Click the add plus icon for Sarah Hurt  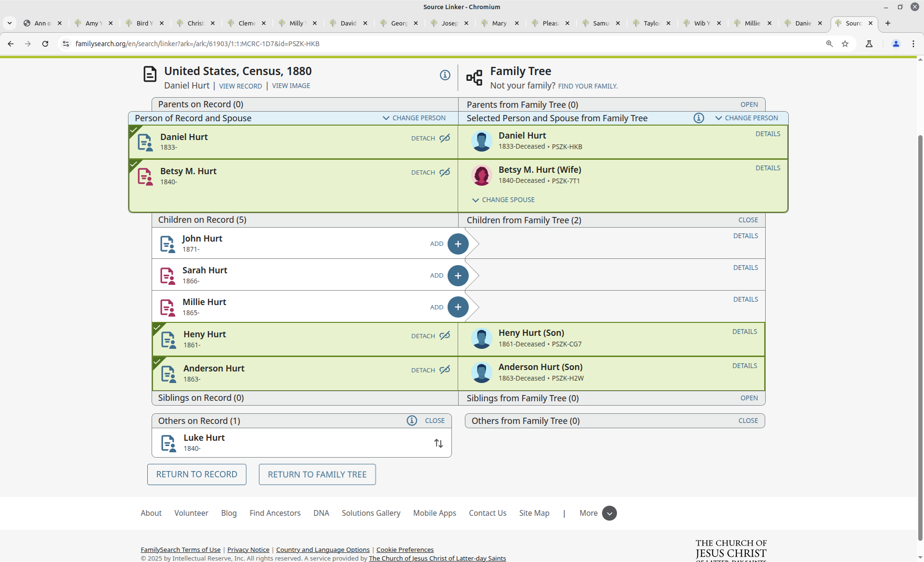point(458,276)
